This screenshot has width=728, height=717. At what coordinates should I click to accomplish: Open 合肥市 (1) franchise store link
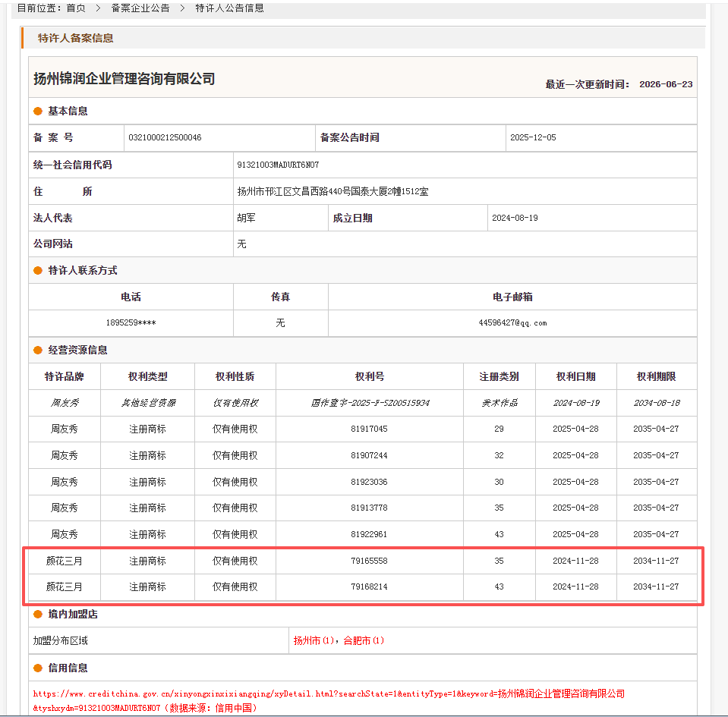click(364, 640)
